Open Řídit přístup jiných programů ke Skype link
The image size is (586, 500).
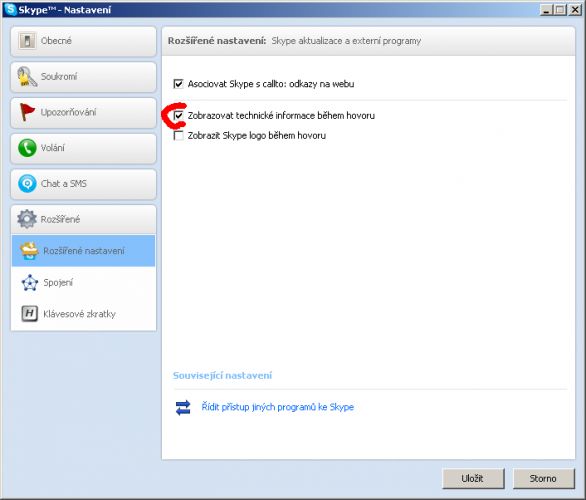pyautogui.click(x=277, y=407)
